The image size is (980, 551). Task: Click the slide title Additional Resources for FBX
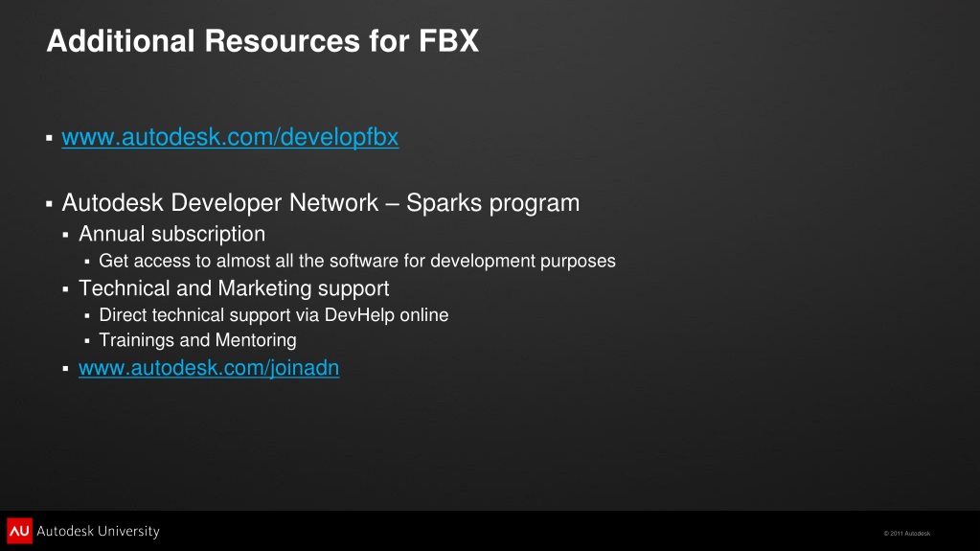(x=262, y=41)
